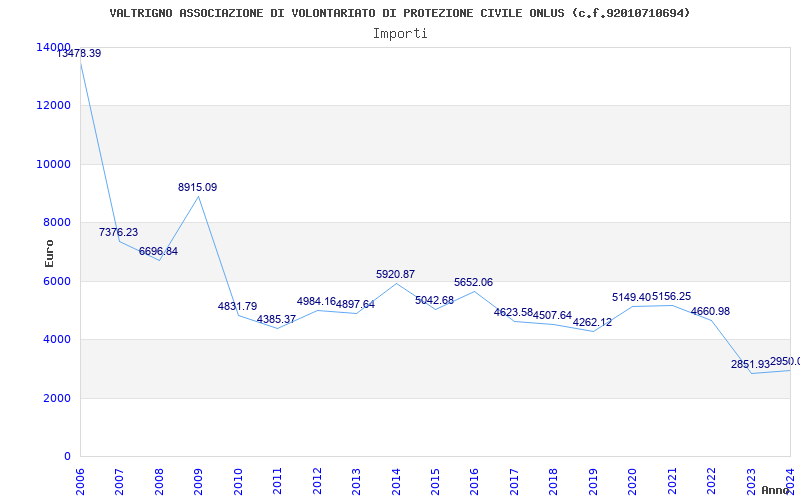Click the 2851.93 lowest value label
This screenshot has height=500, width=800.
(x=750, y=364)
